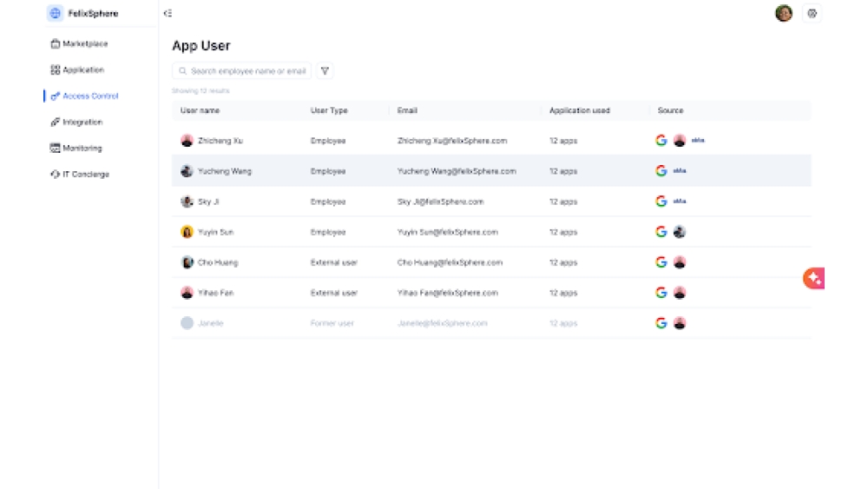Open the AI assistant sparkle button
This screenshot has width=868, height=489.
tap(814, 278)
